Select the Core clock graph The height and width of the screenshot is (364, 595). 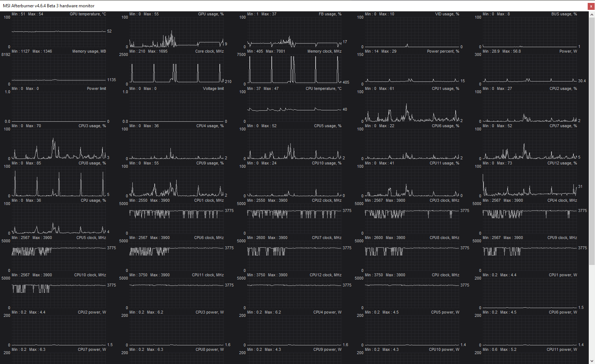point(177,69)
